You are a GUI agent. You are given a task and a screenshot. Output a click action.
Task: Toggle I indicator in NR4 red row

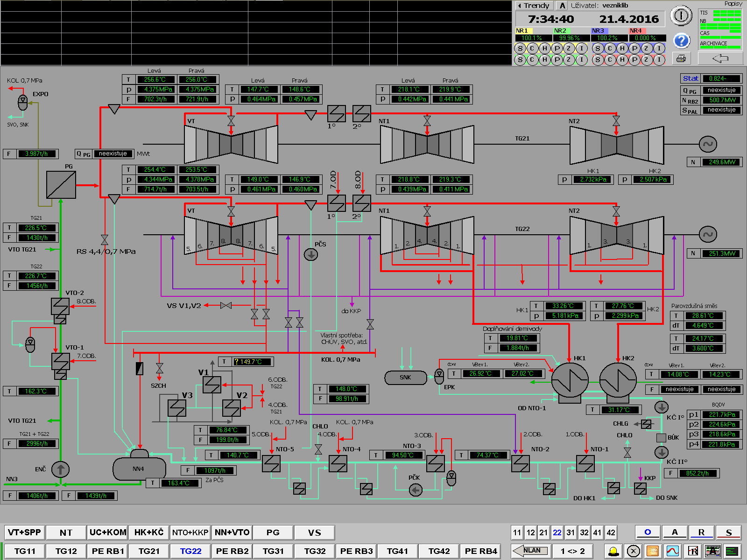click(659, 60)
